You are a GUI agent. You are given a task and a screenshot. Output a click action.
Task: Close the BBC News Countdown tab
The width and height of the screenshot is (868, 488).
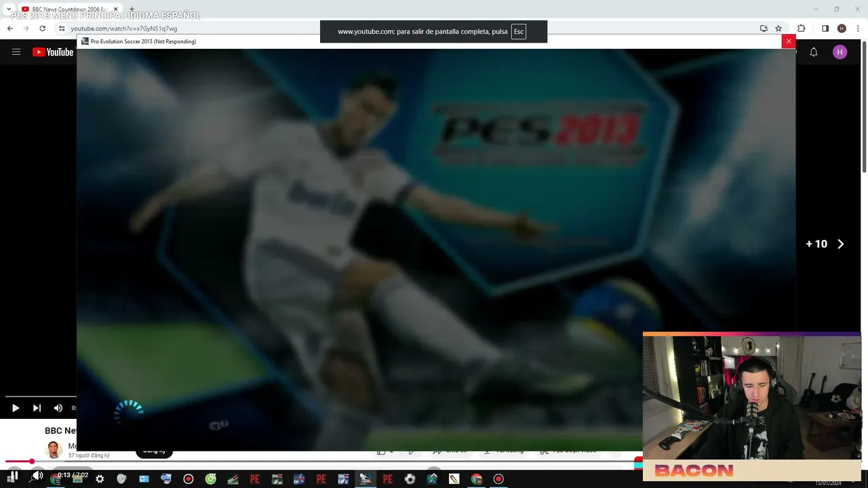[115, 9]
